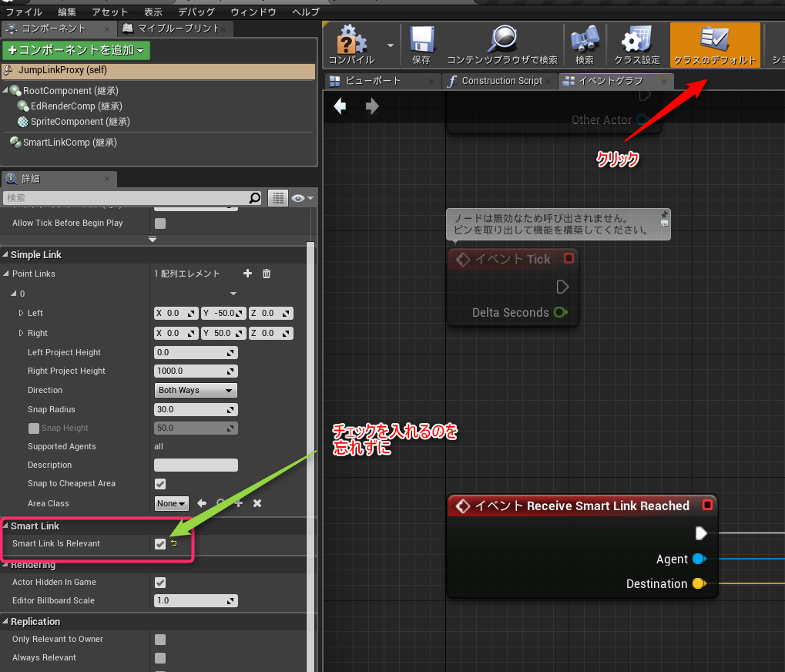The width and height of the screenshot is (785, 672).
Task: Clear Point Links array with trash icon
Action: click(266, 274)
